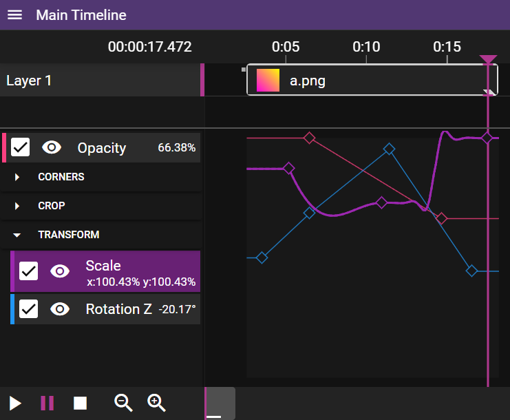This screenshot has height=420, width=510.
Task: Click the horizontal timeline scrollbar thumb
Action: [x=220, y=403]
